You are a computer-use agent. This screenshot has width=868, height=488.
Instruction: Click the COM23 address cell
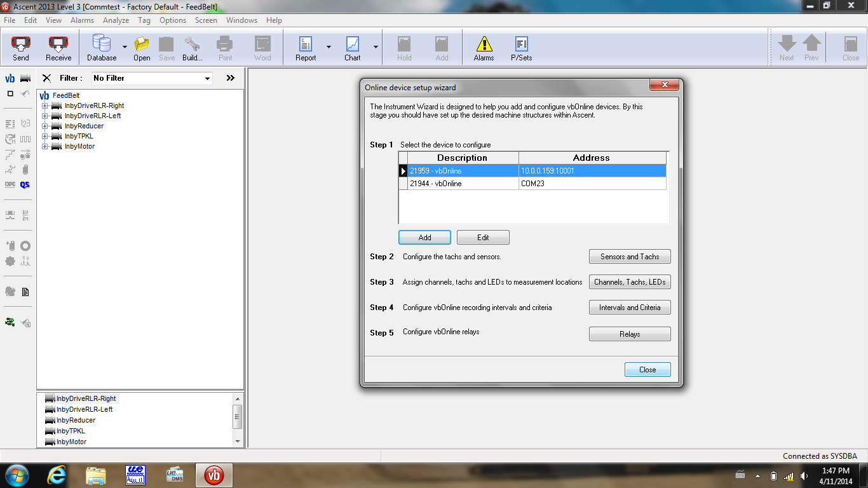click(x=592, y=184)
